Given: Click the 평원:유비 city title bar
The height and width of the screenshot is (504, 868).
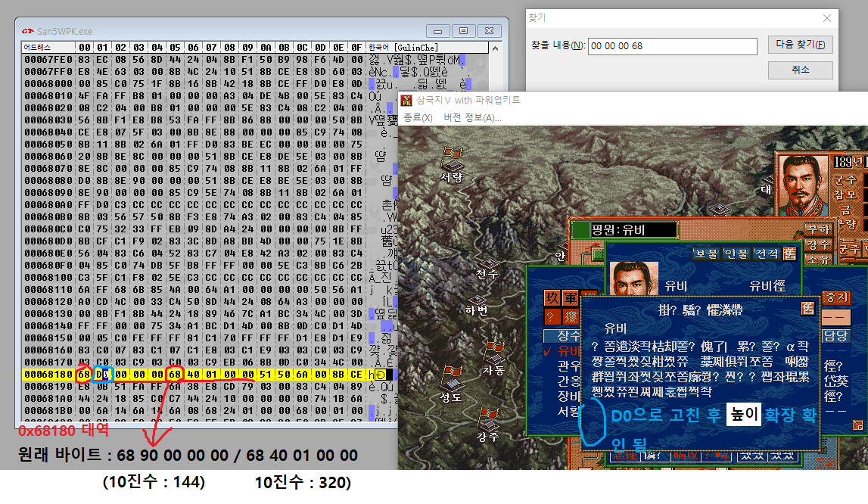Looking at the screenshot, I should point(624,229).
